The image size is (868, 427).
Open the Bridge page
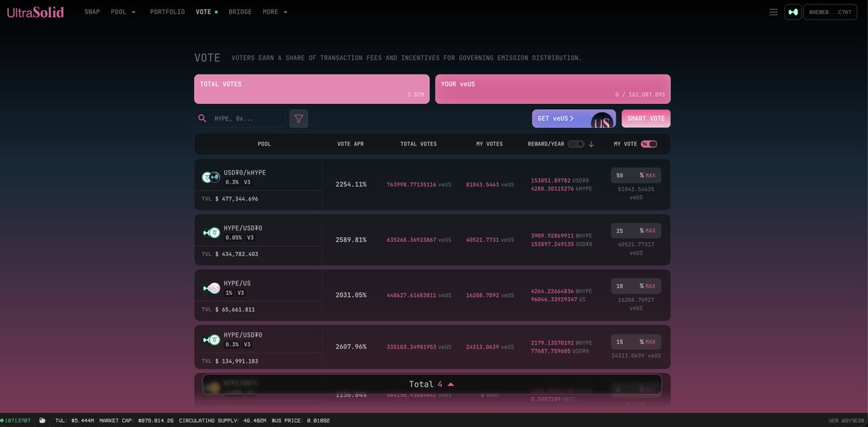click(240, 12)
